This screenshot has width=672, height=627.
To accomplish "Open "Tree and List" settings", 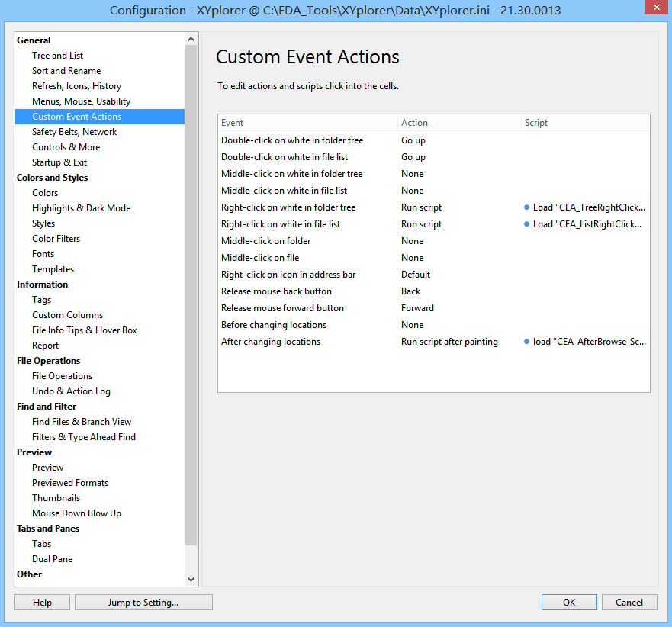I will pyautogui.click(x=57, y=55).
